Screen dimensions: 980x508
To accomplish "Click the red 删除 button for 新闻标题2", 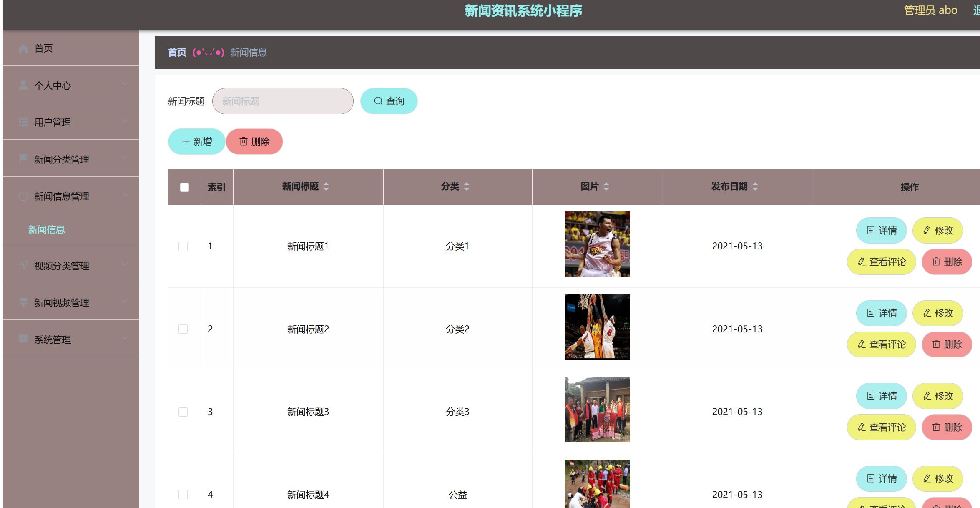I will (x=947, y=345).
